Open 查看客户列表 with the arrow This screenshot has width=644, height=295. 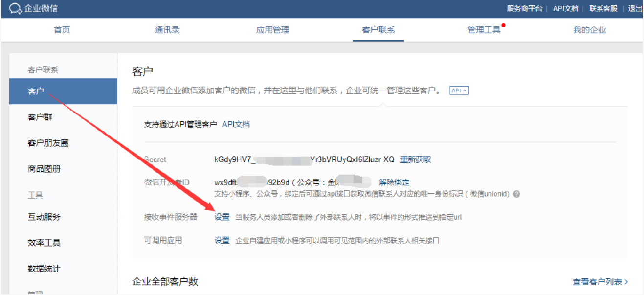click(600, 282)
